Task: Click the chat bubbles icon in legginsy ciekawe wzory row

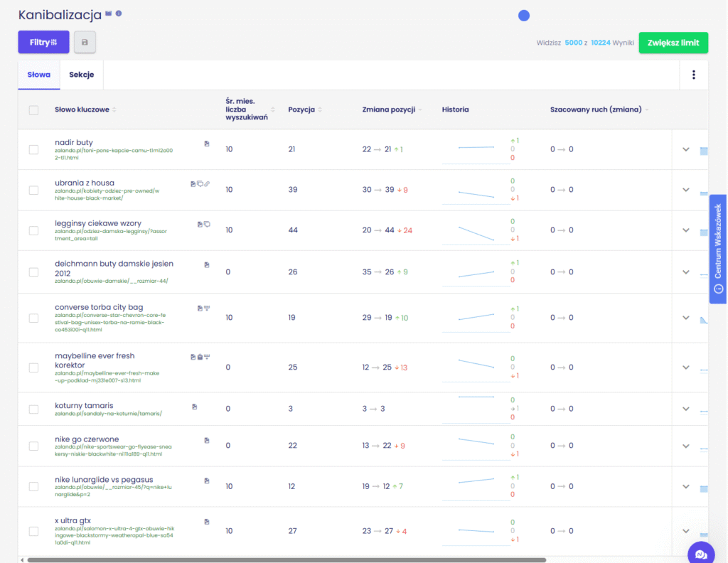Action: [x=207, y=224]
